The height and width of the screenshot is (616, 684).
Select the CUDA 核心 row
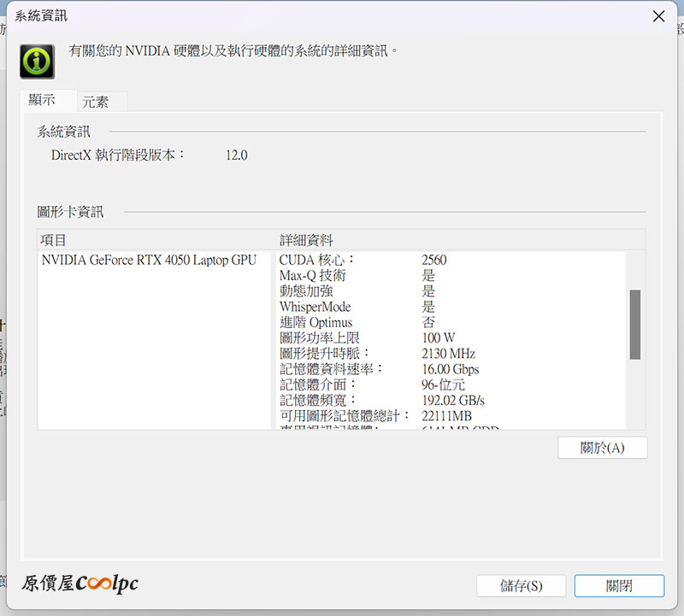tap(451, 261)
